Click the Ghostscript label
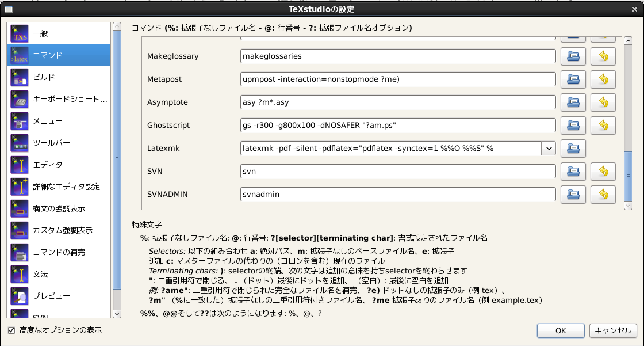644x346 pixels. pos(168,126)
